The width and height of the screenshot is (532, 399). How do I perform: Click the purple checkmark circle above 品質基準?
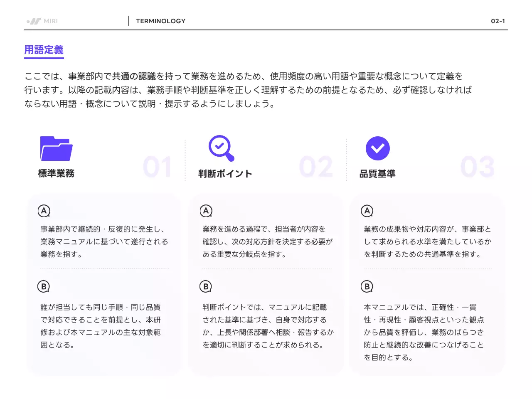377,148
